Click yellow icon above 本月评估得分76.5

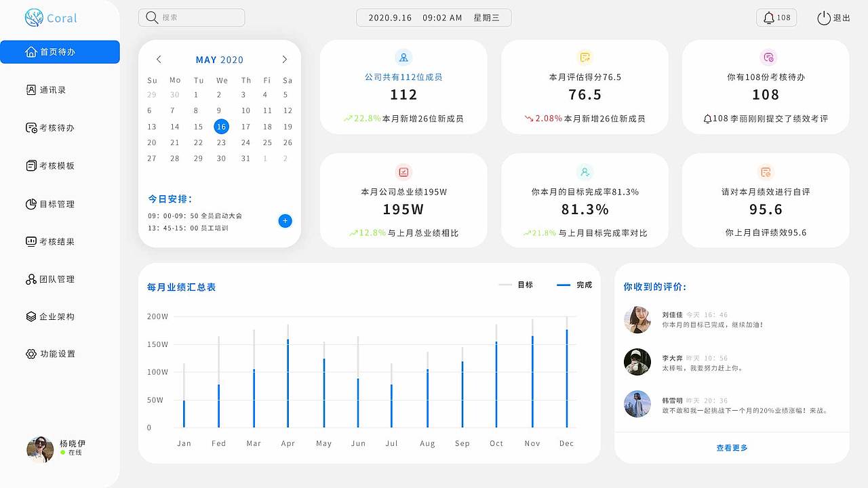pyautogui.click(x=585, y=57)
